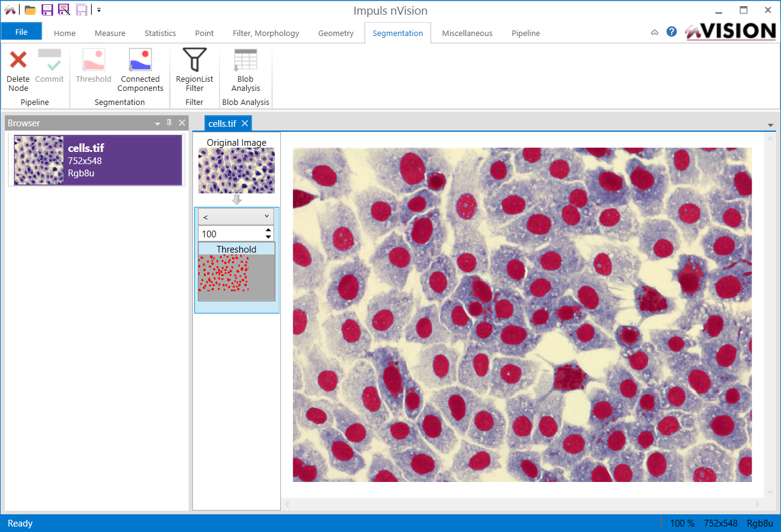This screenshot has width=781, height=532.
Task: Click the Rgb8u format in status bar
Action: point(760,523)
